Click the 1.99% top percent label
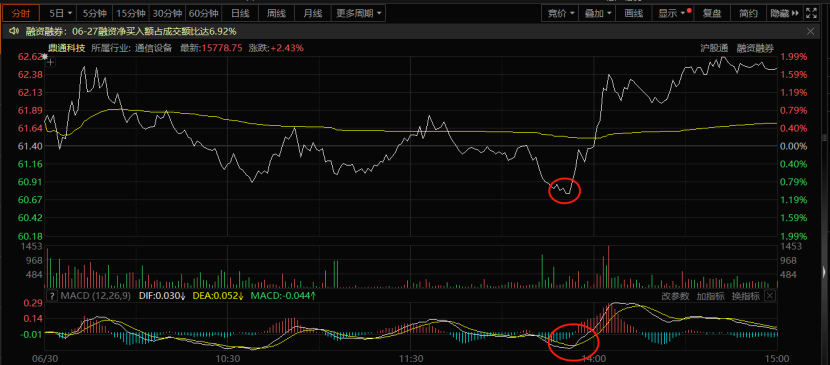Viewport: 830px width, 365px height. (x=793, y=57)
